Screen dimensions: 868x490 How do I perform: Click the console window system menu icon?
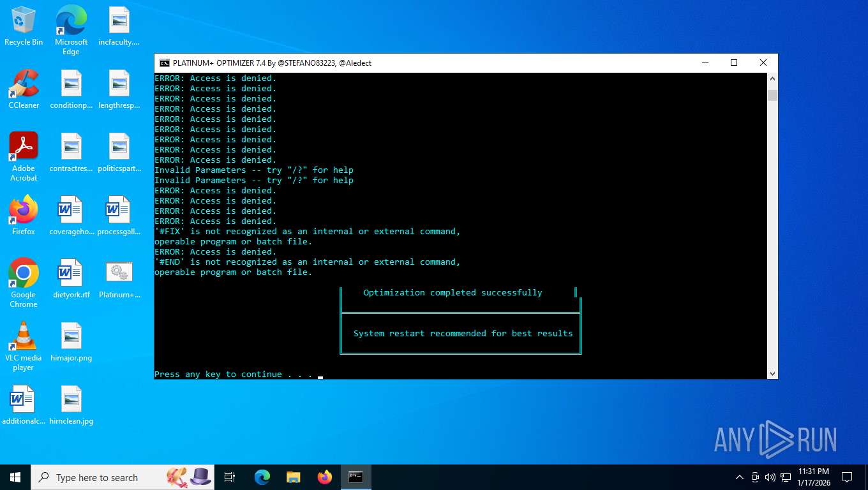point(165,63)
